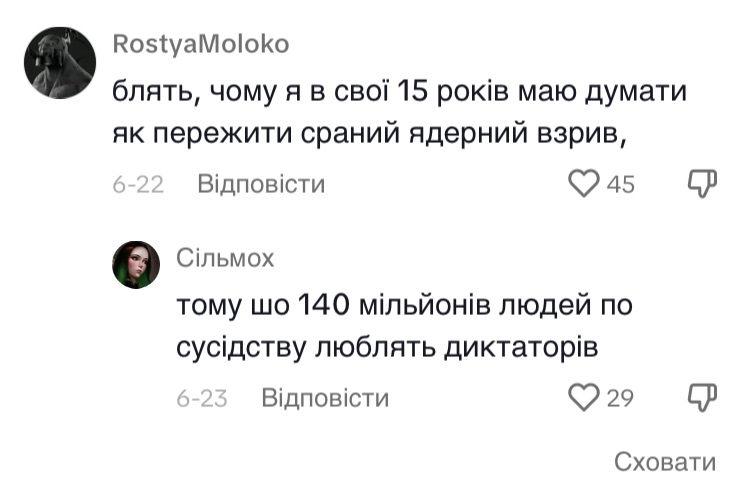Like Сільмох's reply with the heart
The width and height of the screenshot is (750, 501).
click(583, 397)
